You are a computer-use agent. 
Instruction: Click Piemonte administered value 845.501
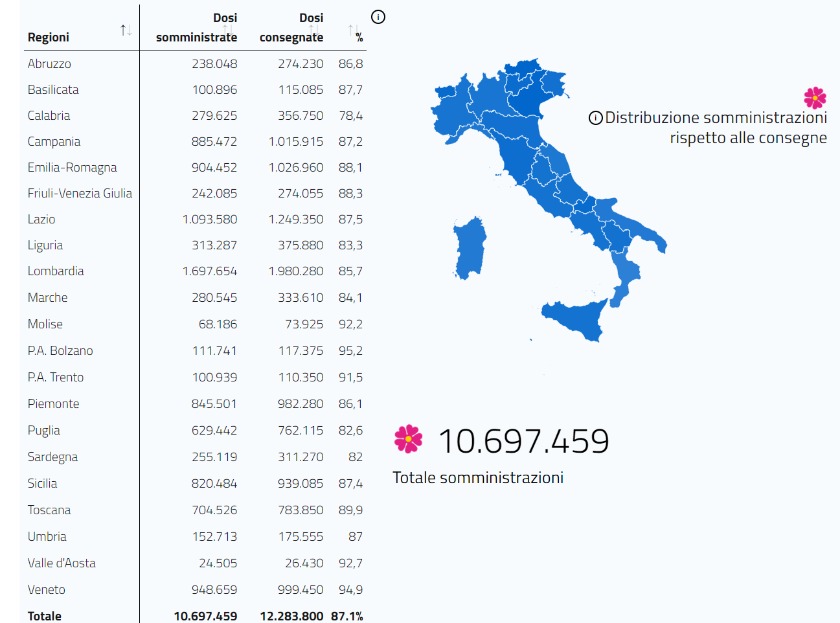pos(214,403)
